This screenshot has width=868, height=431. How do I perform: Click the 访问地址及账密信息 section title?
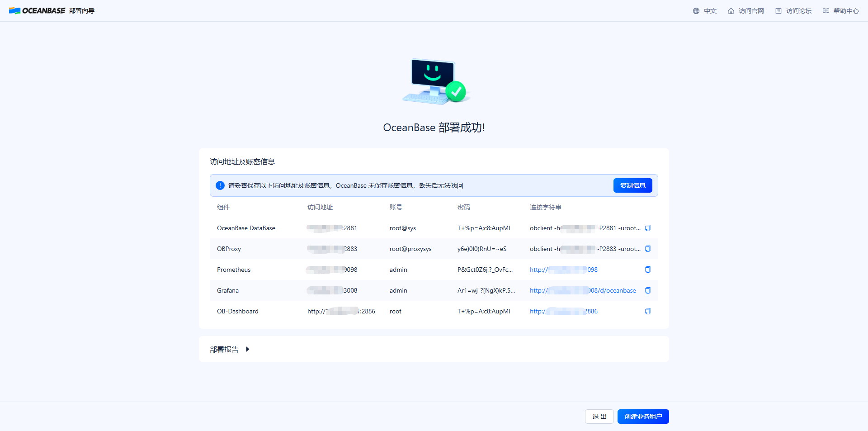tap(242, 161)
